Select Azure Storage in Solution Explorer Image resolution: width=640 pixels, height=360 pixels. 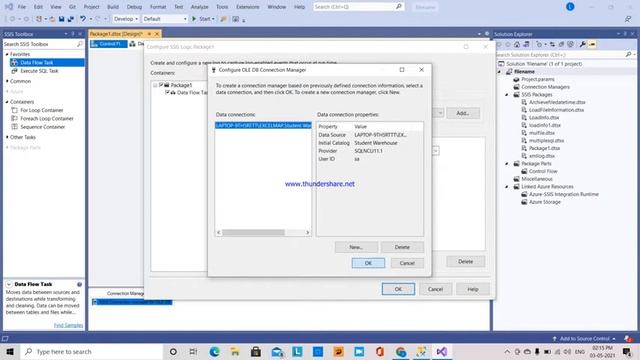pyautogui.click(x=544, y=202)
